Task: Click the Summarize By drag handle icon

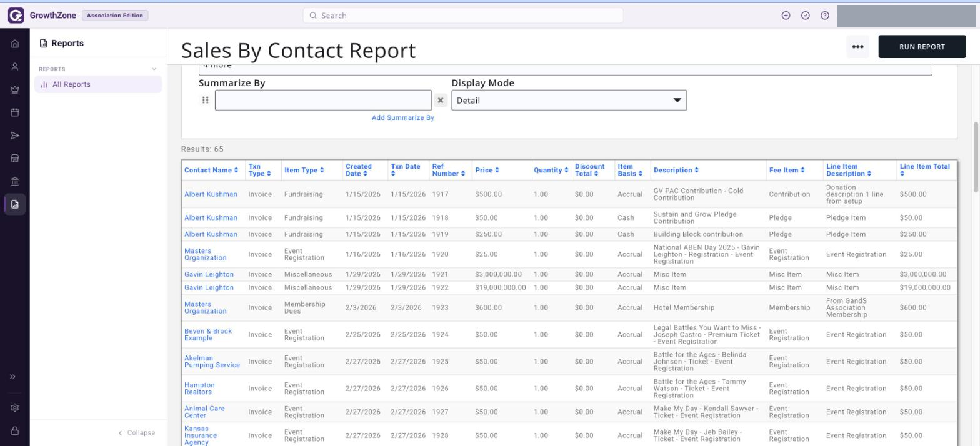Action: [x=205, y=100]
